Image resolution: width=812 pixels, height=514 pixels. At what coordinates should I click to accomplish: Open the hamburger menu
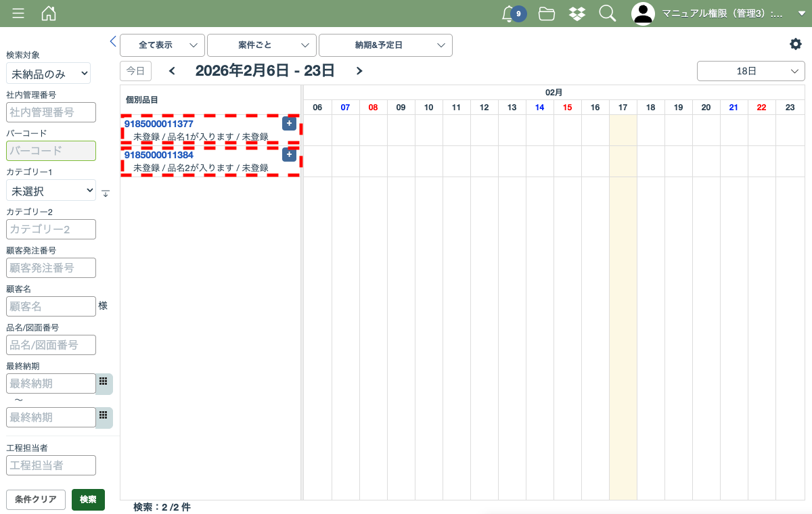coord(18,14)
